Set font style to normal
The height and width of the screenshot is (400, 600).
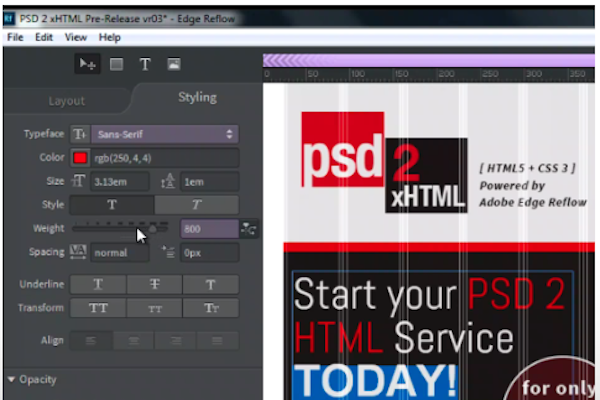[x=112, y=205]
